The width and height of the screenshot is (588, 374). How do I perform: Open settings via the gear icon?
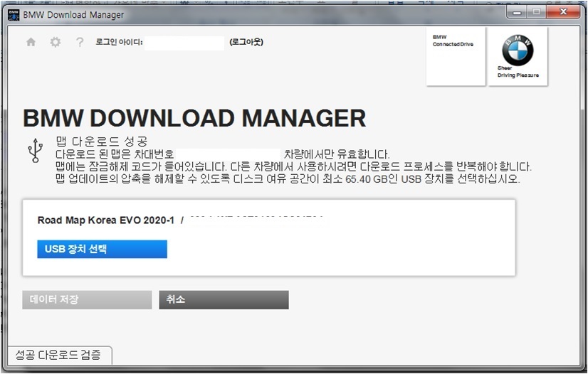tap(55, 42)
